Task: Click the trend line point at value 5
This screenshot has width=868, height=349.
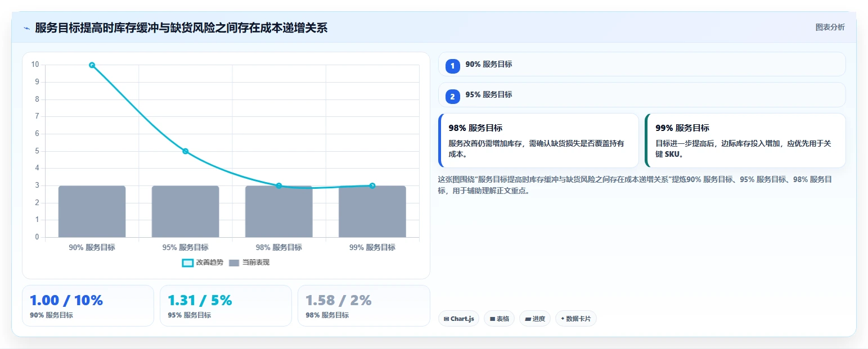Action: (185, 151)
